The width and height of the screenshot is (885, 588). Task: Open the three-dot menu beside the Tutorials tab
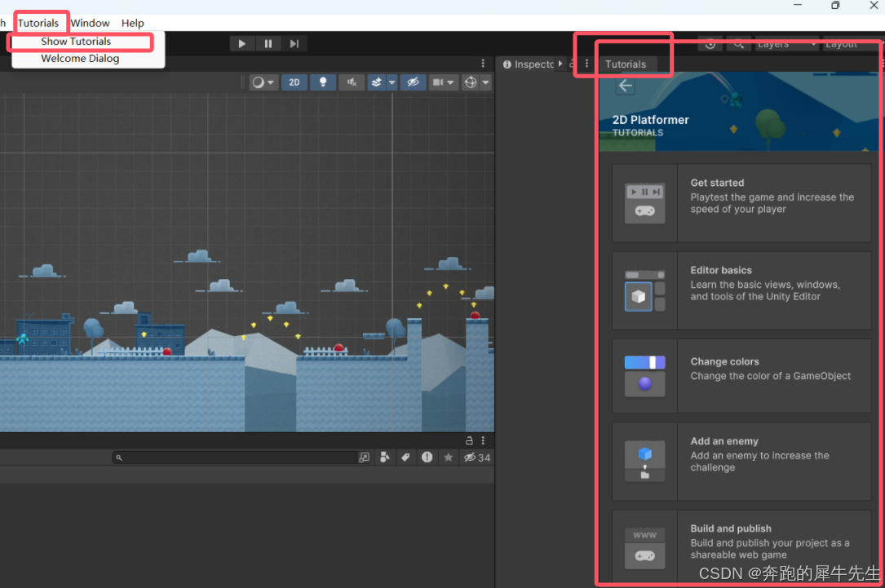587,63
